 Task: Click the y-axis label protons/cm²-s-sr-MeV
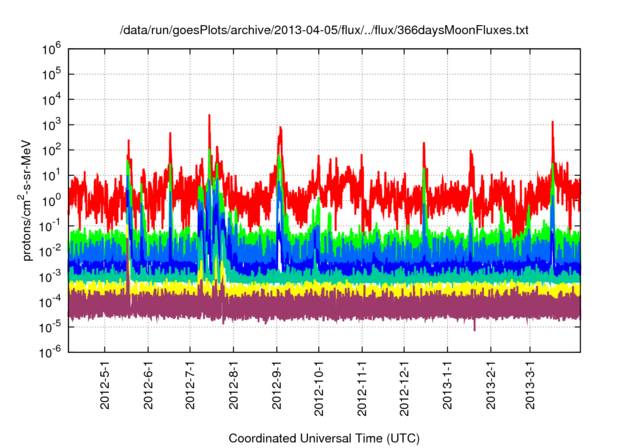pyautogui.click(x=32, y=199)
